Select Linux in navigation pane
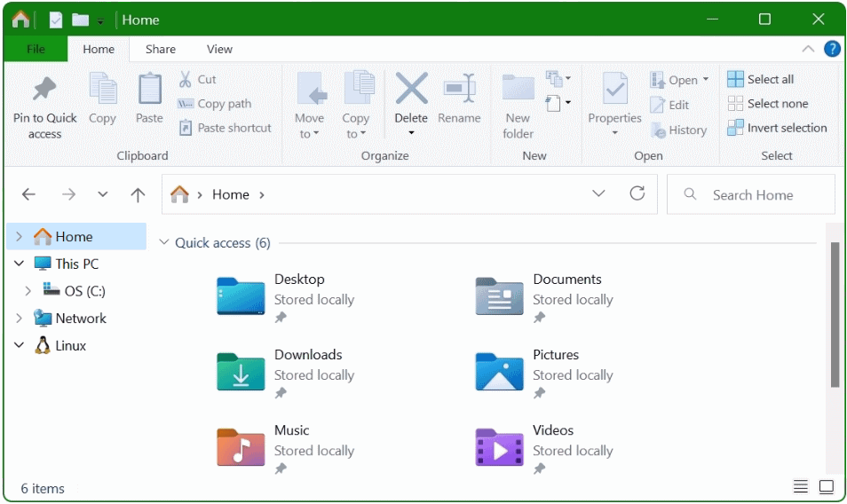The height and width of the screenshot is (504, 847). tap(60, 345)
